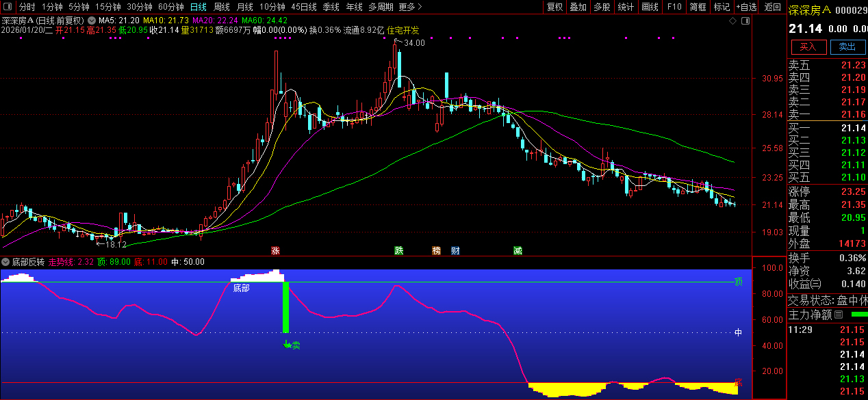Click the 住宅开发 sector link
Image resolution: width=868 pixels, height=400 pixels.
click(x=403, y=30)
